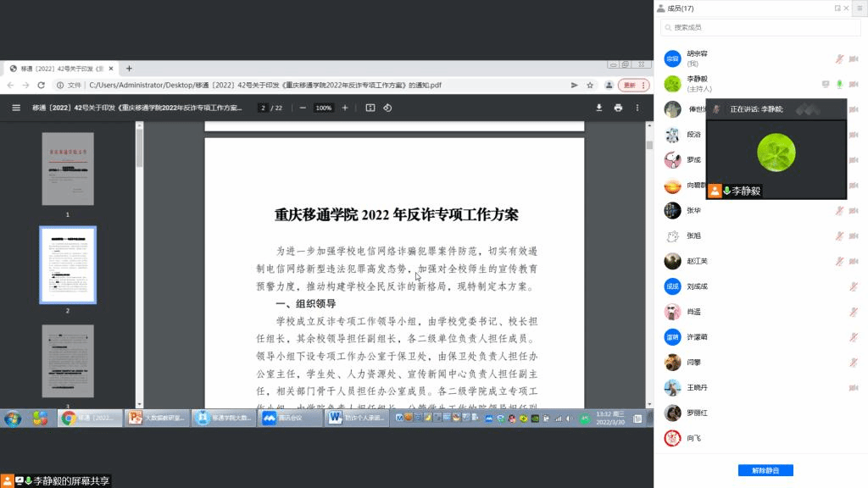Click the fit to page icon
This screenshot has width=868, height=488.
[370, 108]
